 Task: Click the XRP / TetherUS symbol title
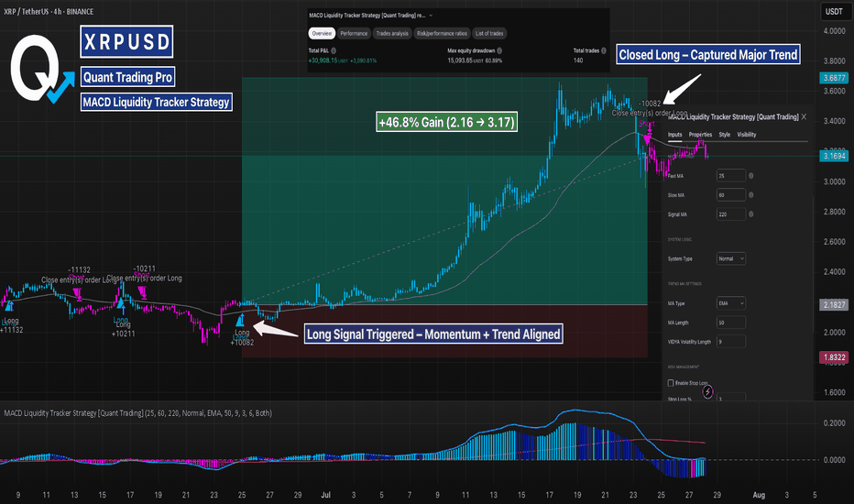(x=49, y=11)
